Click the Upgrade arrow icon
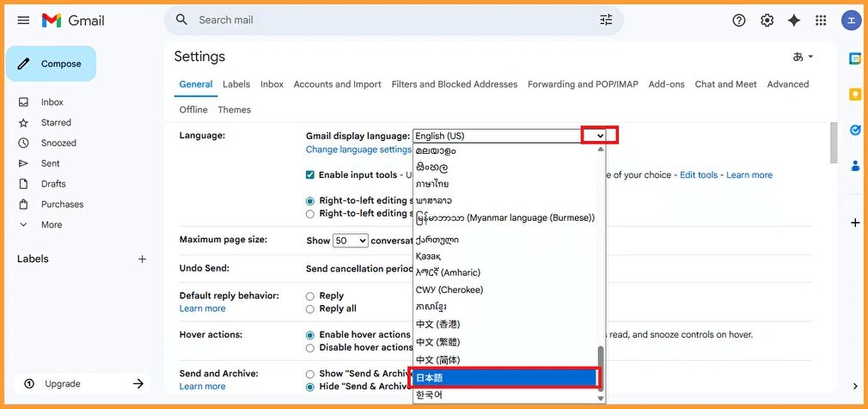Screen dimensions: 868x409 [x=138, y=383]
